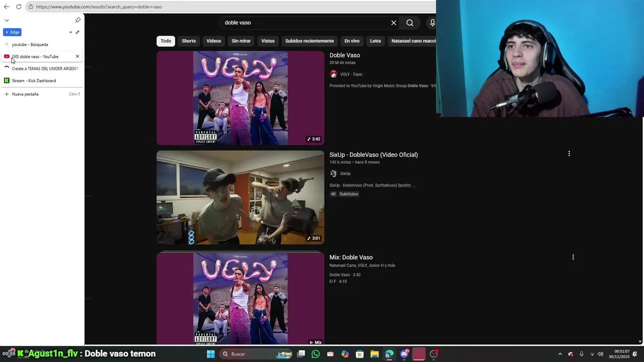Screen dimensions: 644x362
Task: Open more-options menu for Mix: Doble Vaso
Action: 573,257
